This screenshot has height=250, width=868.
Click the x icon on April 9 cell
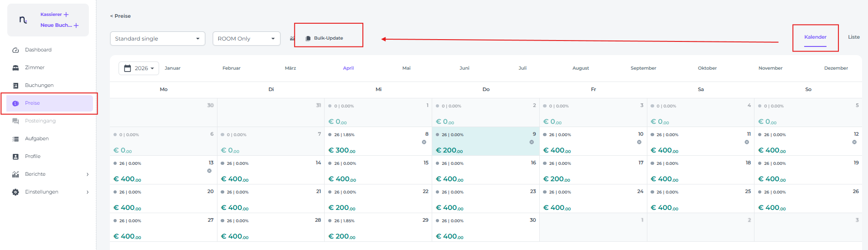coord(532,142)
